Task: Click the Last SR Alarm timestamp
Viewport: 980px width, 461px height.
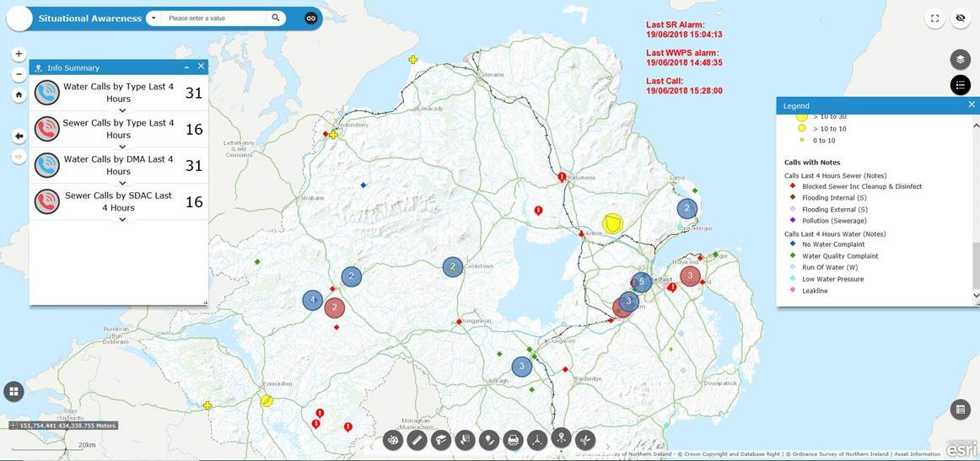Action: tap(684, 35)
